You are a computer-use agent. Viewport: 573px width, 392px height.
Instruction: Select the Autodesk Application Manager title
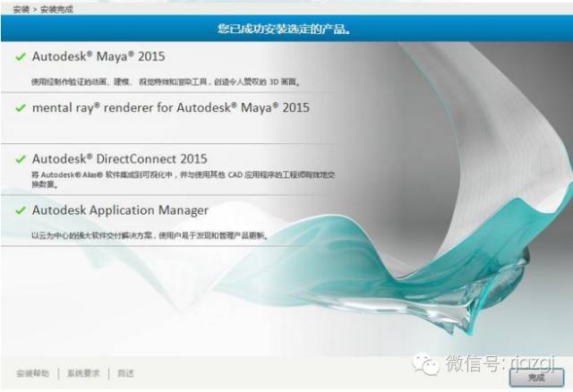(x=120, y=210)
